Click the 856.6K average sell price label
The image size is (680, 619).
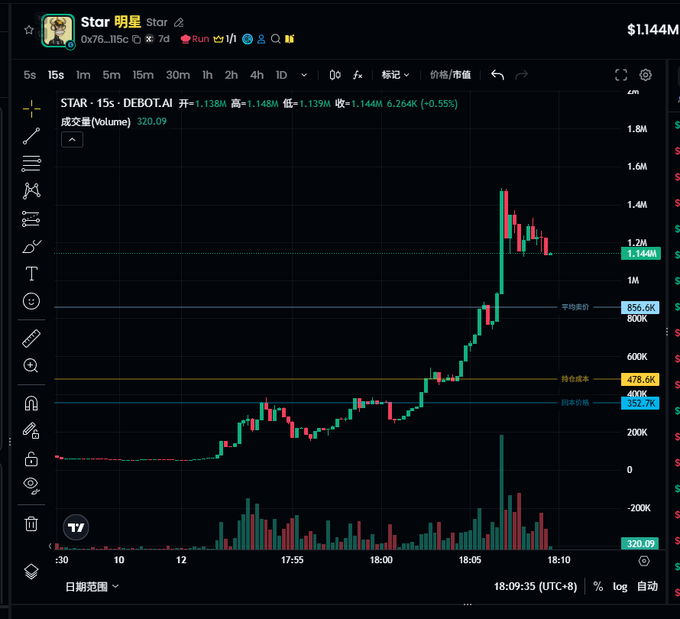(640, 308)
